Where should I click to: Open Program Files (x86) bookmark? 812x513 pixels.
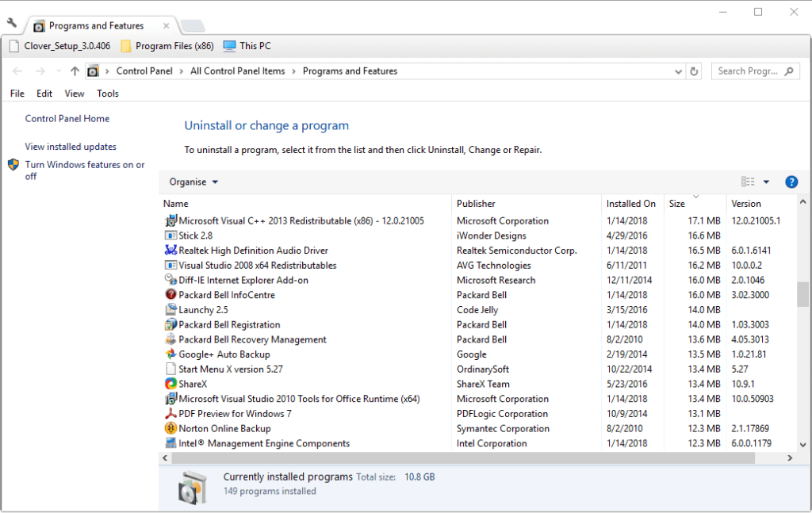[x=167, y=46]
